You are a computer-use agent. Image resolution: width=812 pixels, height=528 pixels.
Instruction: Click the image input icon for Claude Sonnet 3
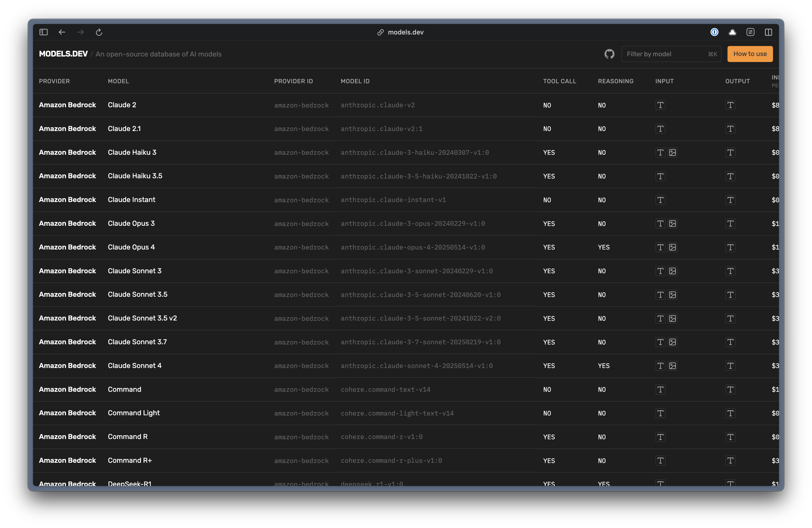pos(672,271)
